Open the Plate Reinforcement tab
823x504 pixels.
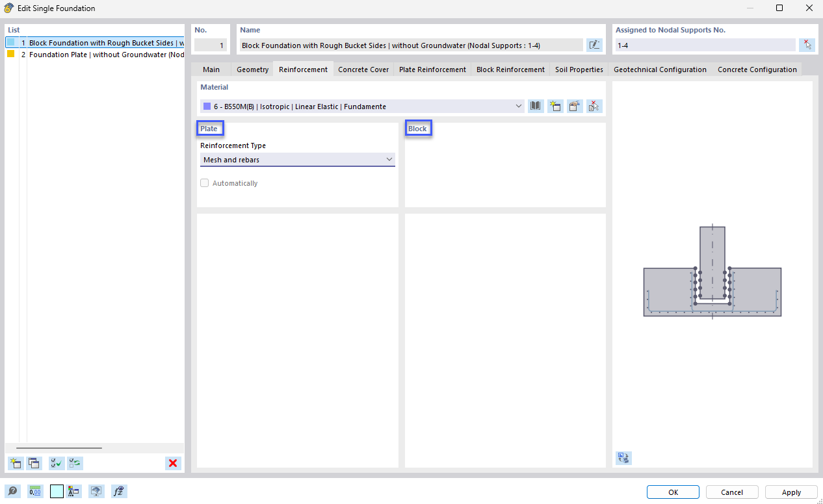click(x=432, y=69)
